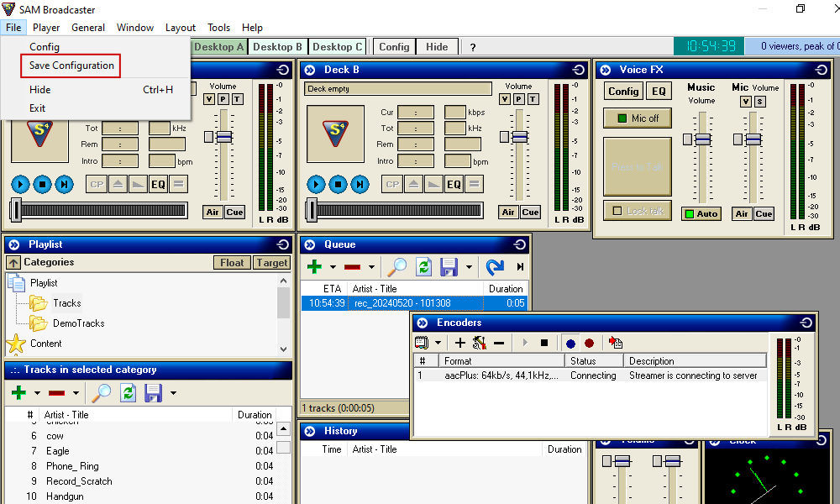Toggle the Auto button under Music volume
The height and width of the screenshot is (504, 840).
[701, 214]
